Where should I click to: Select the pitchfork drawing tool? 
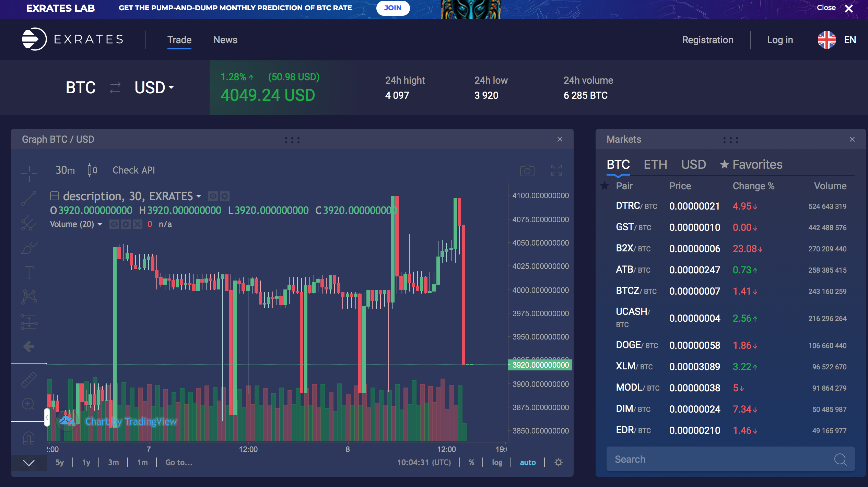29,223
